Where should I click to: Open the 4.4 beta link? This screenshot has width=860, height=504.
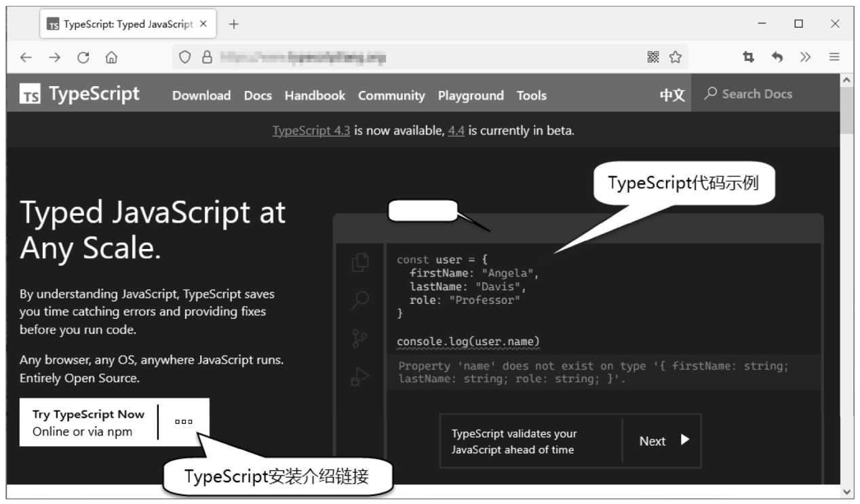point(456,130)
